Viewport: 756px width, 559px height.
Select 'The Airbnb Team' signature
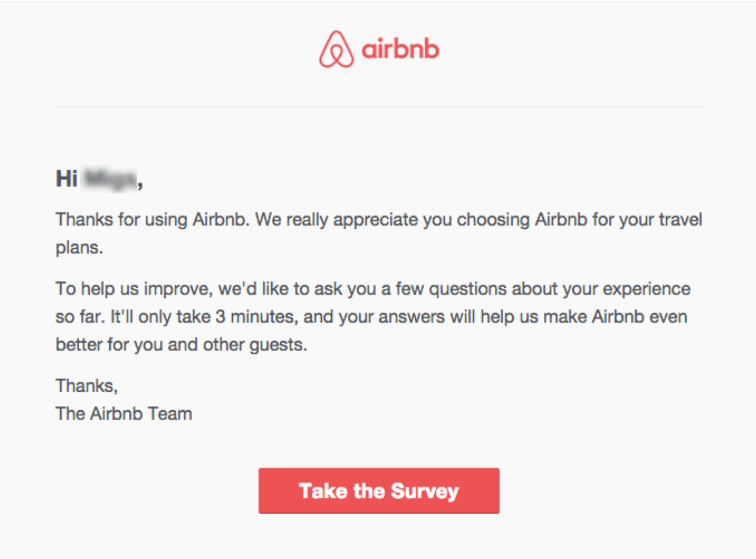coord(124,414)
